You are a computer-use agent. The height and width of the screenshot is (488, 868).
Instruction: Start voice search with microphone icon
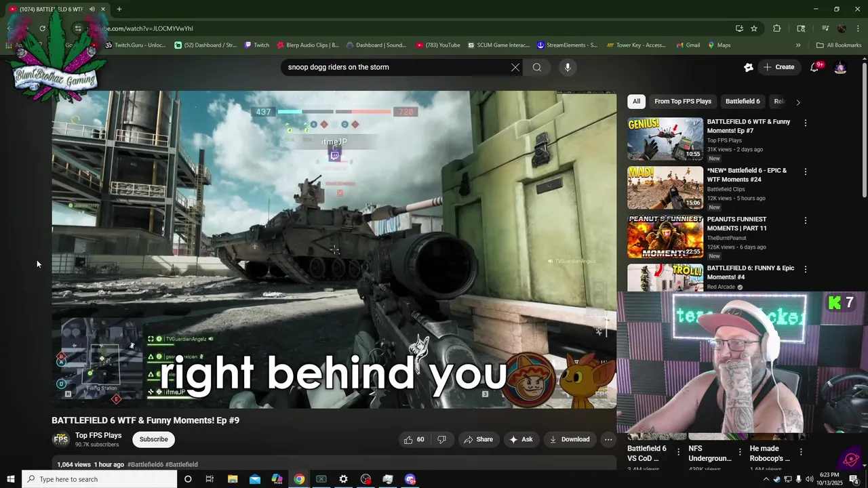click(568, 67)
